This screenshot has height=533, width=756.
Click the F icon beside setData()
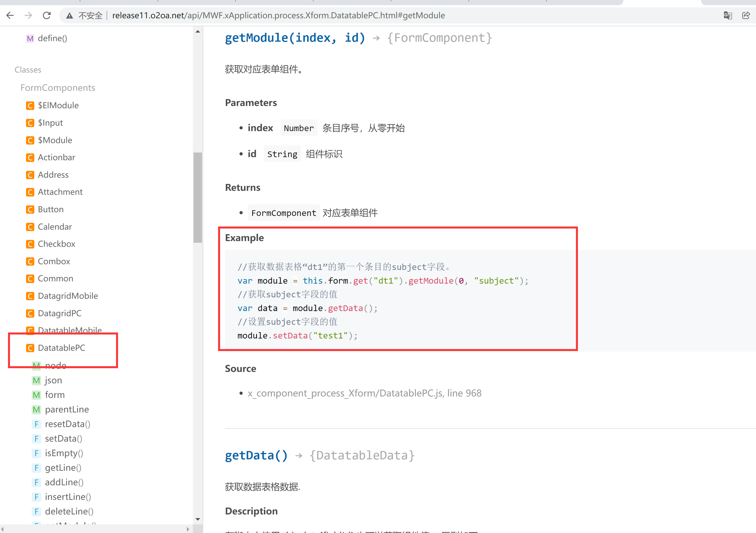[x=36, y=439]
